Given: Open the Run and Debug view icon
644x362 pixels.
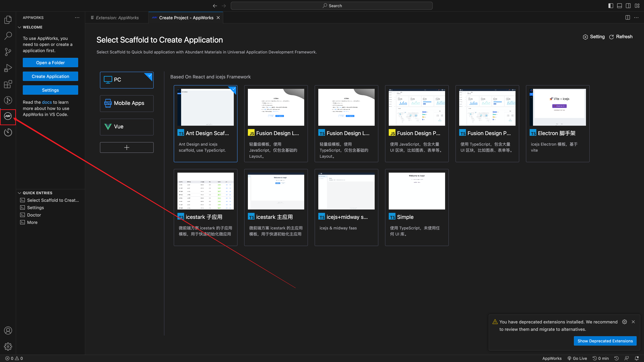Looking at the screenshot, I should point(8,68).
